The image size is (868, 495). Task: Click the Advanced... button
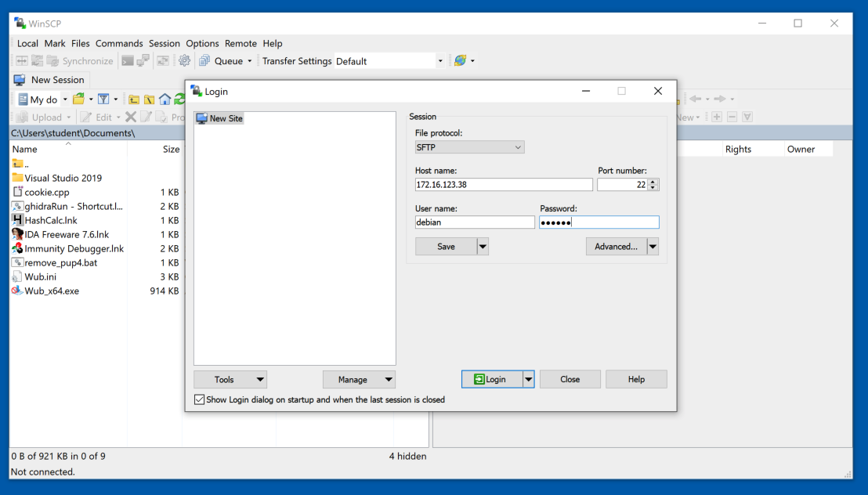point(616,247)
